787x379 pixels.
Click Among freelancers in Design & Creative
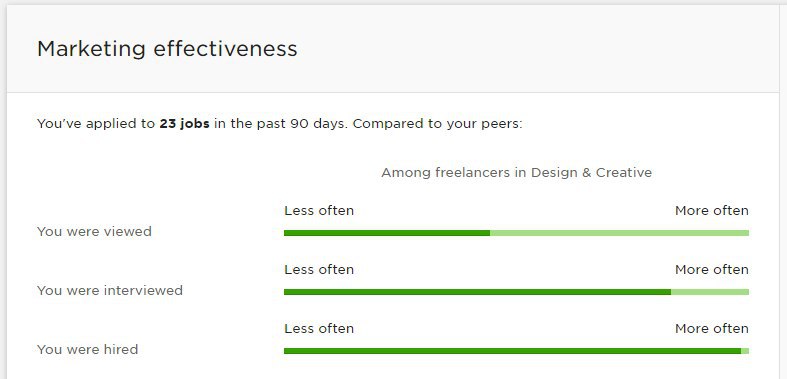(x=516, y=173)
